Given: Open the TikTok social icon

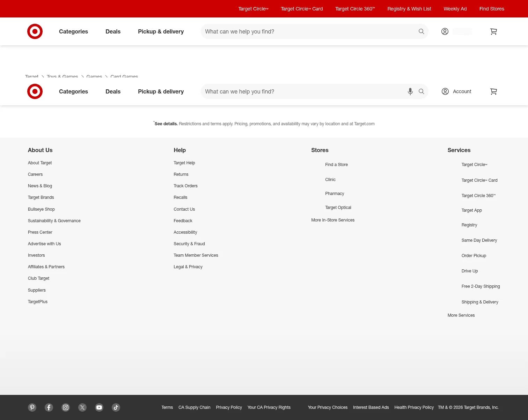Looking at the screenshot, I should coord(116,407).
